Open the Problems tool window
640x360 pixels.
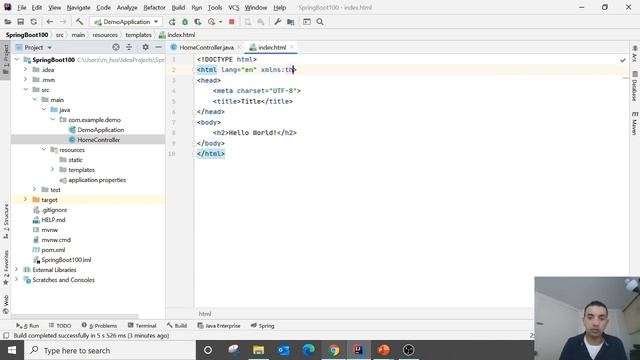[x=99, y=326]
